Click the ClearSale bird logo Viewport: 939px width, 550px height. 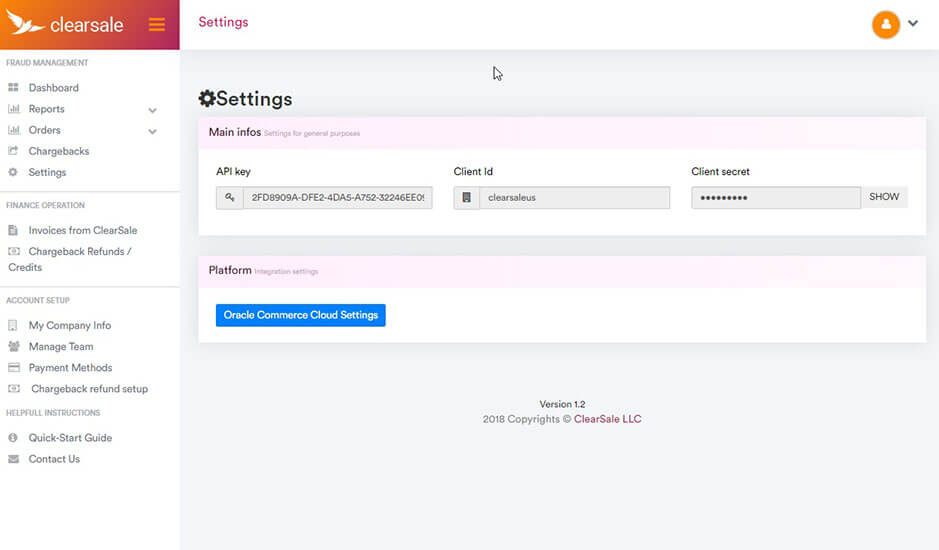[26, 22]
